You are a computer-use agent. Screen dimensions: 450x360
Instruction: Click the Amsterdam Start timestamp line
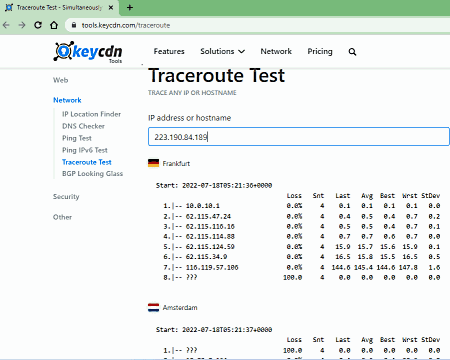[214, 330]
